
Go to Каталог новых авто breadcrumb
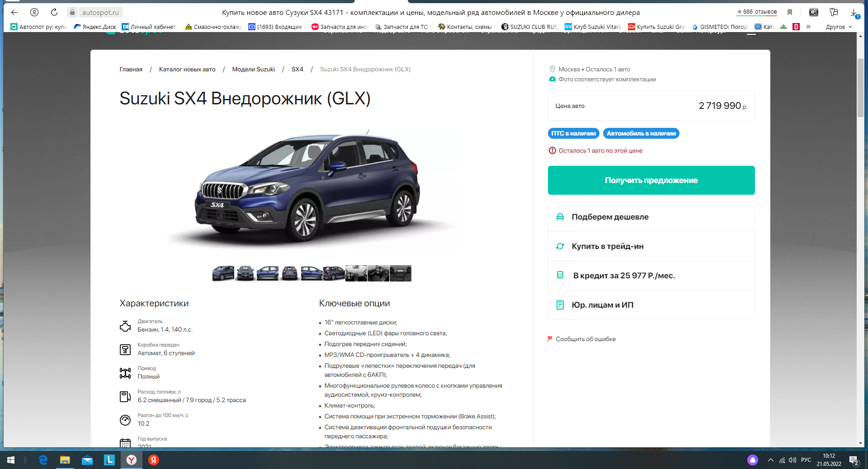[187, 69]
